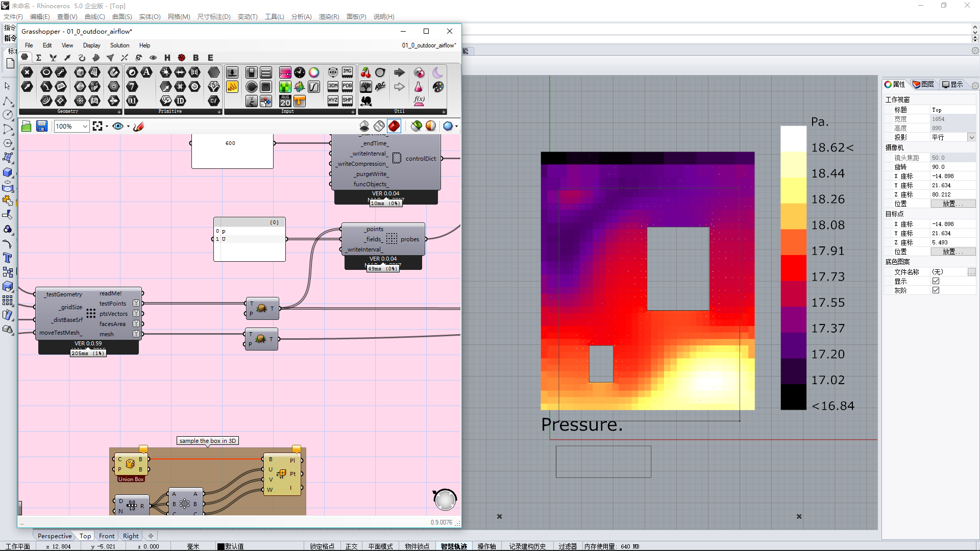Open the 100% zoom dropdown in Grasshopper
980x551 pixels.
click(x=85, y=126)
